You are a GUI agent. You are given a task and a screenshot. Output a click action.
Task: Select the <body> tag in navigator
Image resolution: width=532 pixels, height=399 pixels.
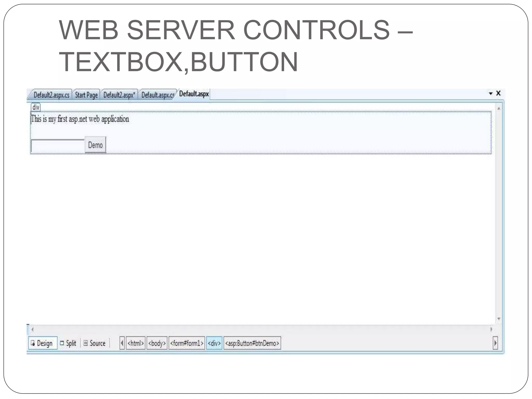[x=157, y=343]
